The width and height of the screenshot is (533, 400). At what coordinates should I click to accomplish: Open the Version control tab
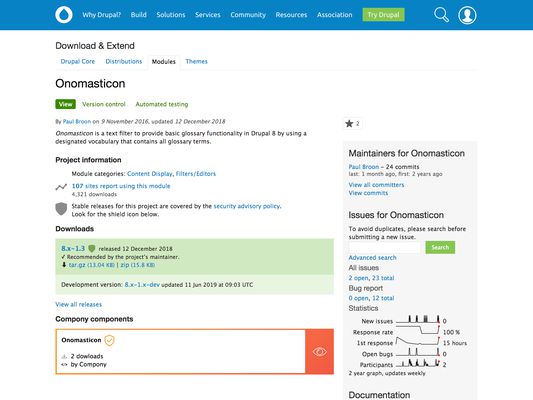[x=104, y=104]
